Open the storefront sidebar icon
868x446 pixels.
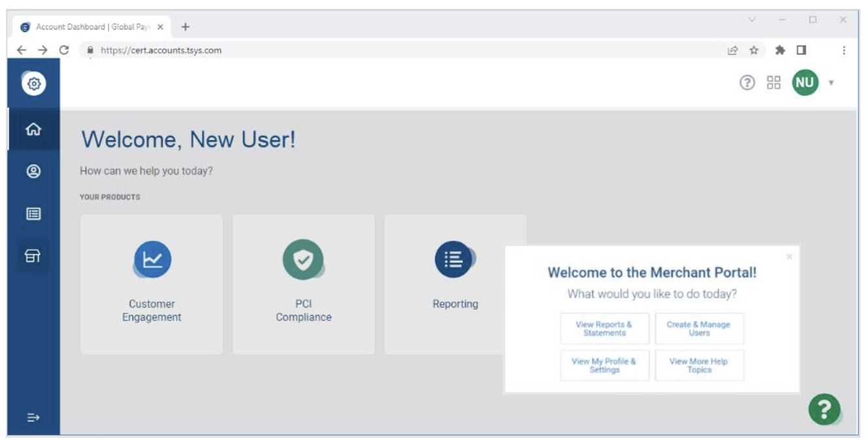(x=33, y=256)
